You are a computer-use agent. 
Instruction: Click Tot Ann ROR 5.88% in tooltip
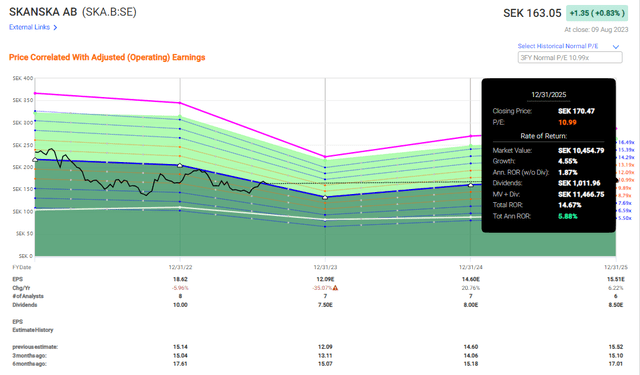[568, 216]
